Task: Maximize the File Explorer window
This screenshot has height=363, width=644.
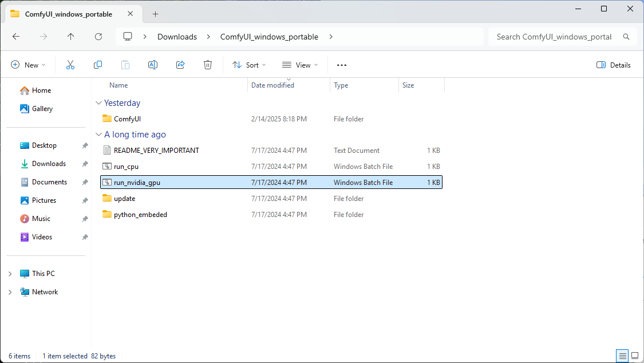Action: pyautogui.click(x=604, y=9)
